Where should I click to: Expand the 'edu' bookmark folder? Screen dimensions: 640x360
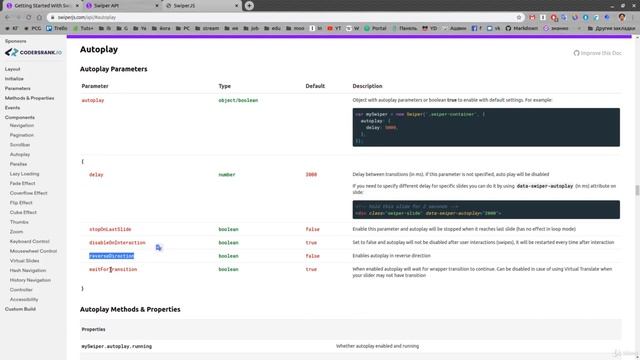[272, 29]
